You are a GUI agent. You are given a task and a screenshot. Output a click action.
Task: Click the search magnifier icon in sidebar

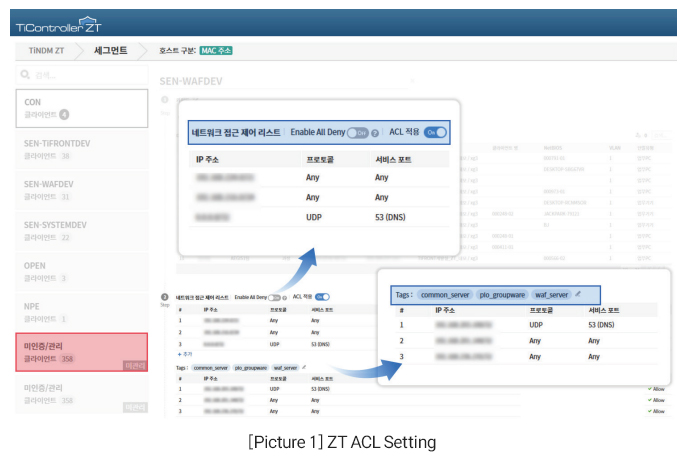point(26,75)
